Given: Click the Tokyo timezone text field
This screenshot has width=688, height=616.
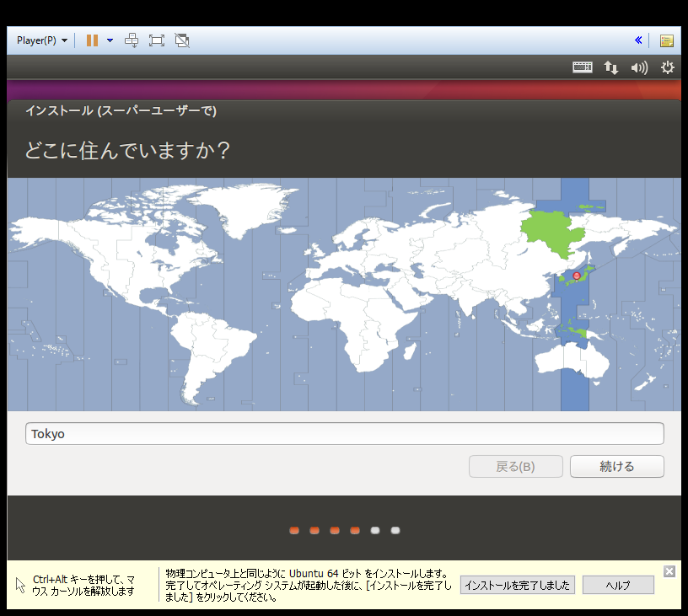Looking at the screenshot, I should coord(345,434).
